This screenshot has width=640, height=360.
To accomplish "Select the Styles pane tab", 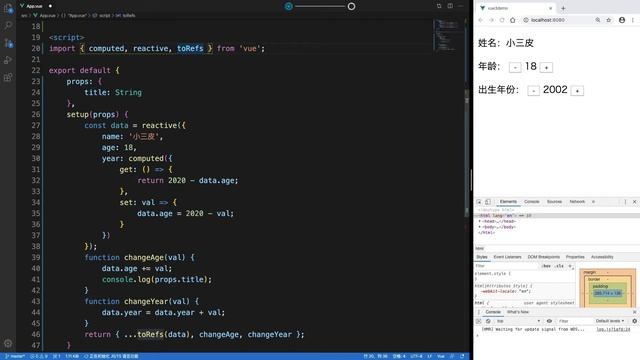I will (x=482, y=257).
